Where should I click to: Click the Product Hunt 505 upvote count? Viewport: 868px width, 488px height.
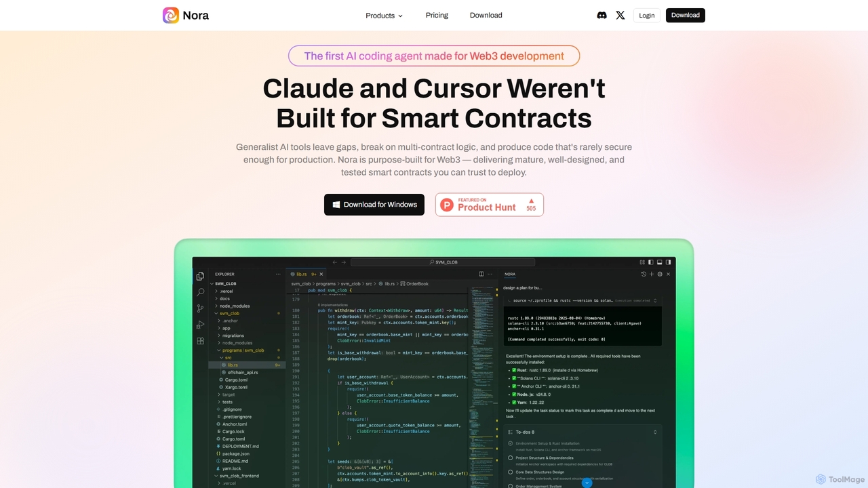(x=531, y=205)
